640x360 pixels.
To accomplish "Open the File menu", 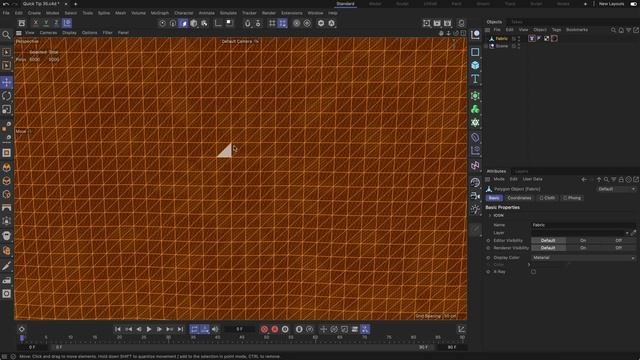I will coord(6,13).
